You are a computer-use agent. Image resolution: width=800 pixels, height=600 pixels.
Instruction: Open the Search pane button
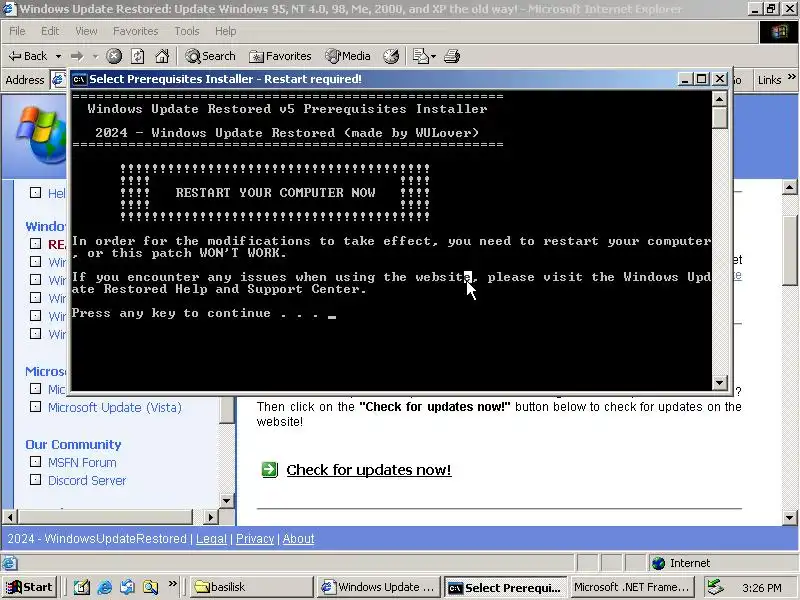point(210,56)
